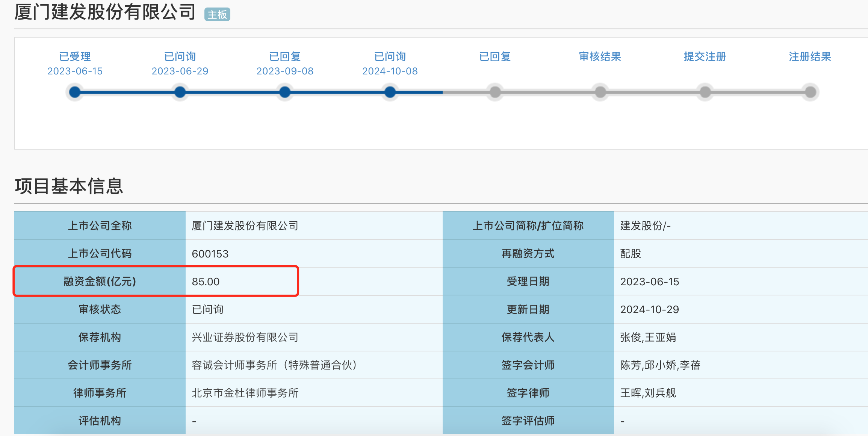Click the law firm 北京市金杜律师事务所 cell
This screenshot has width=868, height=436.
click(245, 393)
